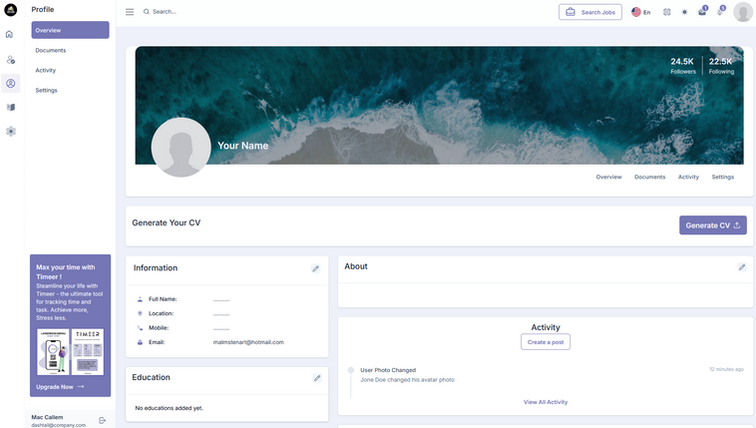This screenshot has height=428, width=756.
Task: Click the Create a post button
Action: point(545,342)
